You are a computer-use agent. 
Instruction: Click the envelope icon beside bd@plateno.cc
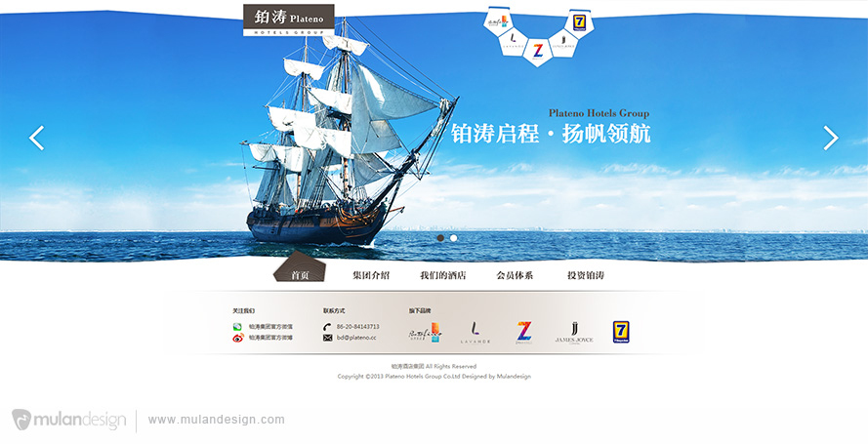tap(327, 338)
